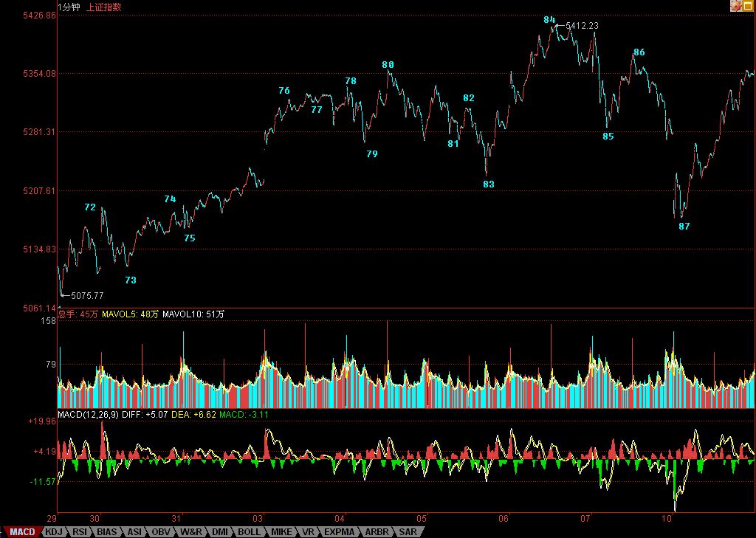Click the 5412.23 high price label
Screen dimensions: 756x538
pos(582,26)
